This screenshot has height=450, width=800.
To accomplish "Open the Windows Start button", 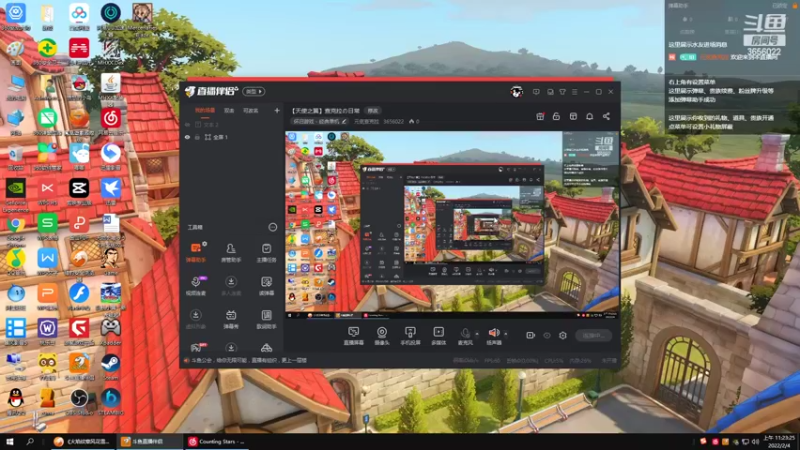I will 10,441.
